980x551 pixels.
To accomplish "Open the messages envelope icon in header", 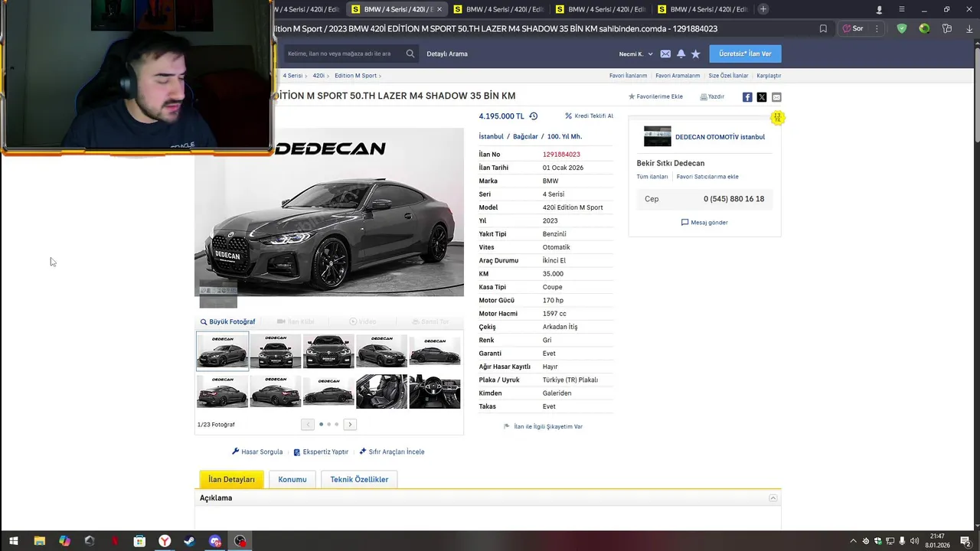I will click(x=665, y=54).
